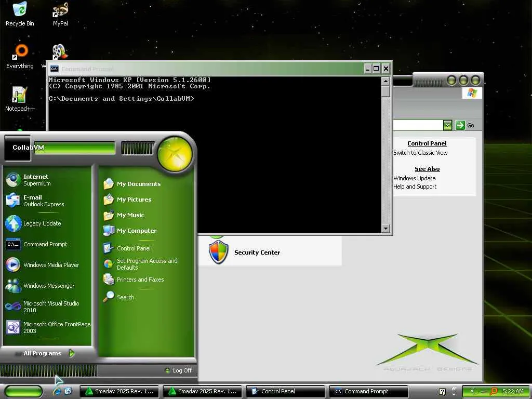
Task: Click Internet Explorer quick launch icon
Action: click(57, 391)
